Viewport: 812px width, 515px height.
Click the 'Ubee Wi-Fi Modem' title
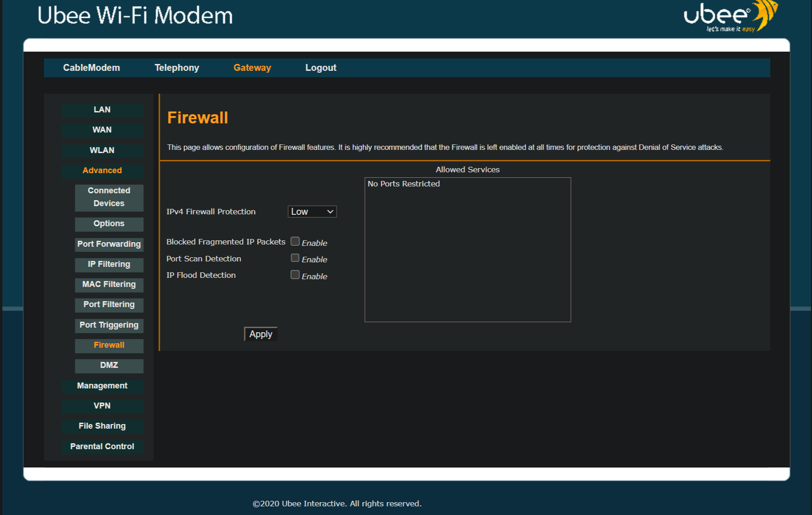tap(135, 16)
